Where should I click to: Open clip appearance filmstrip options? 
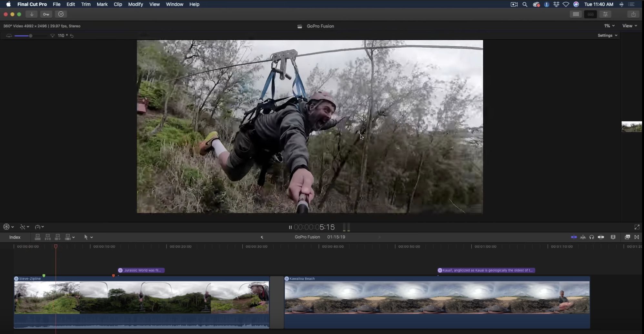point(613,237)
